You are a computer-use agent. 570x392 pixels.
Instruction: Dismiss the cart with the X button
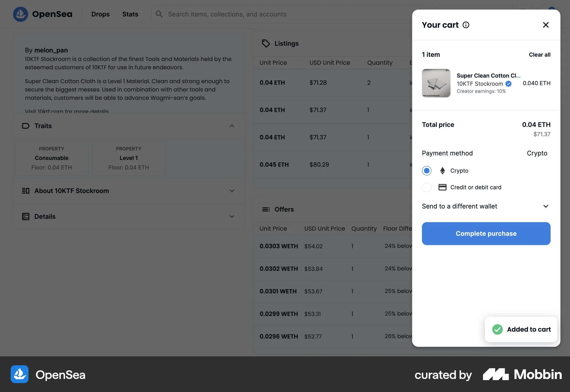coord(546,25)
